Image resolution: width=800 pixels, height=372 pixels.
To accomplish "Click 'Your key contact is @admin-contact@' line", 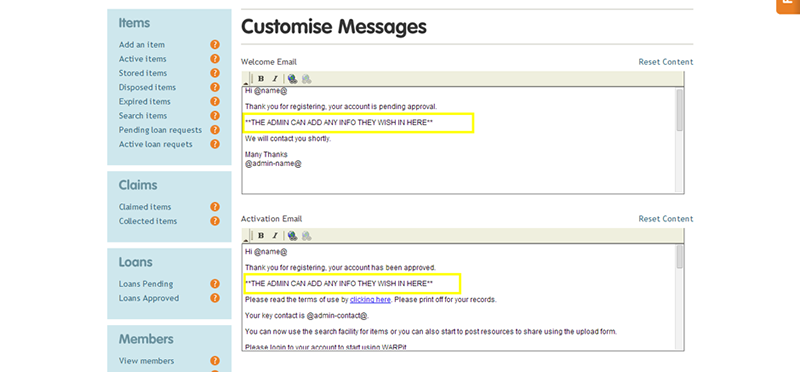I will click(x=307, y=316).
